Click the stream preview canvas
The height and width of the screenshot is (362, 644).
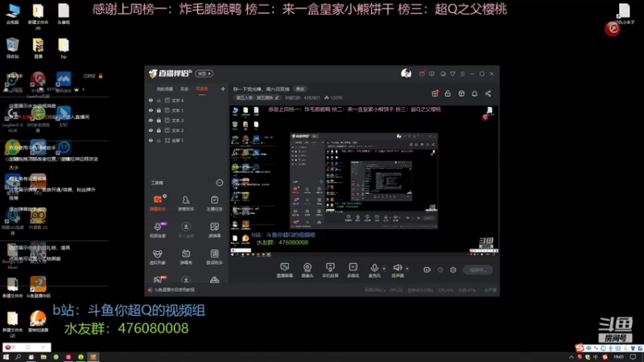click(x=364, y=182)
